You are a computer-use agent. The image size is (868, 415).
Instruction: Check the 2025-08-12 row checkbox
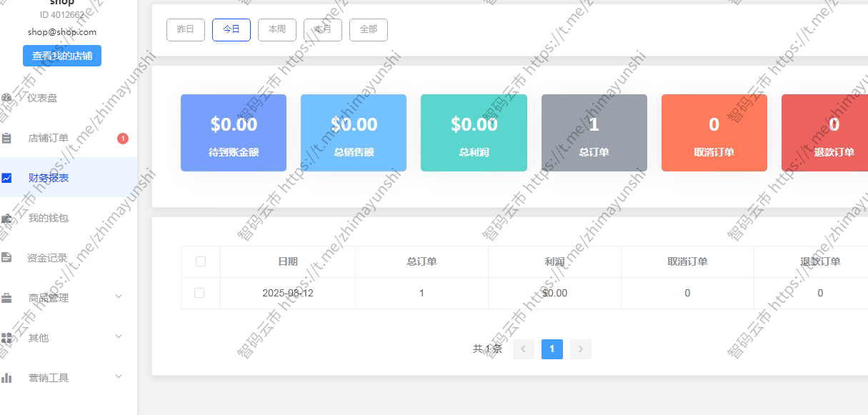pyautogui.click(x=199, y=293)
